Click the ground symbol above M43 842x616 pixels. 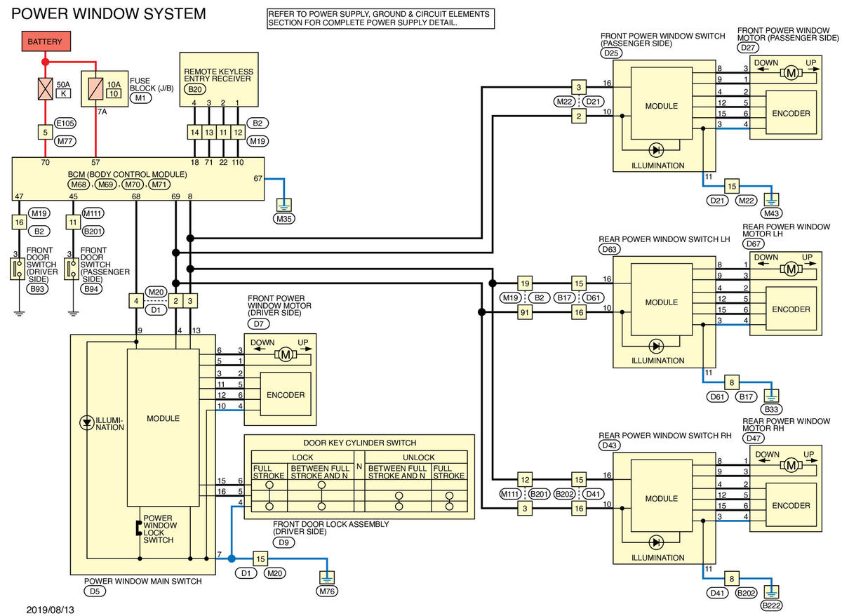point(771,199)
